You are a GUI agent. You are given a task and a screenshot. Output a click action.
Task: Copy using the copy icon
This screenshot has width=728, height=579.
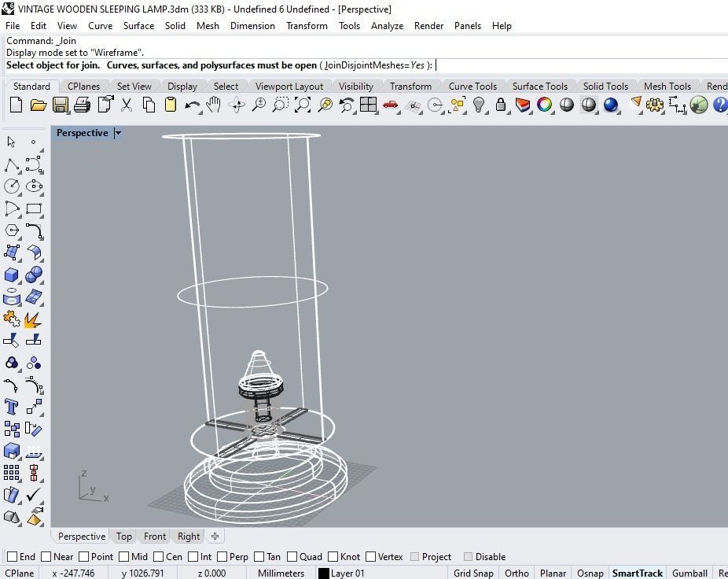(x=149, y=105)
